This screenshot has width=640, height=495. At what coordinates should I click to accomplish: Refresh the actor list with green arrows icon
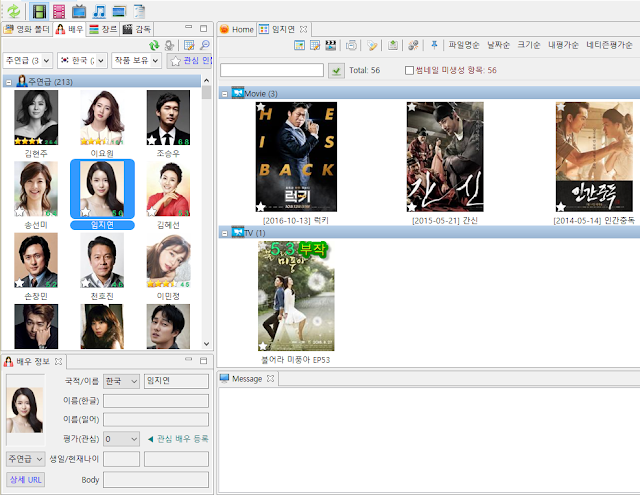[x=154, y=45]
